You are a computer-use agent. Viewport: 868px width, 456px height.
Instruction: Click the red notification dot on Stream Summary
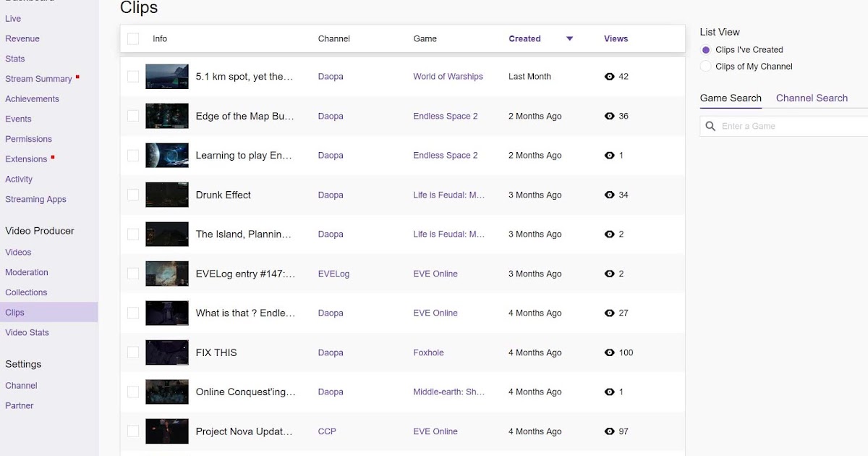point(78,75)
